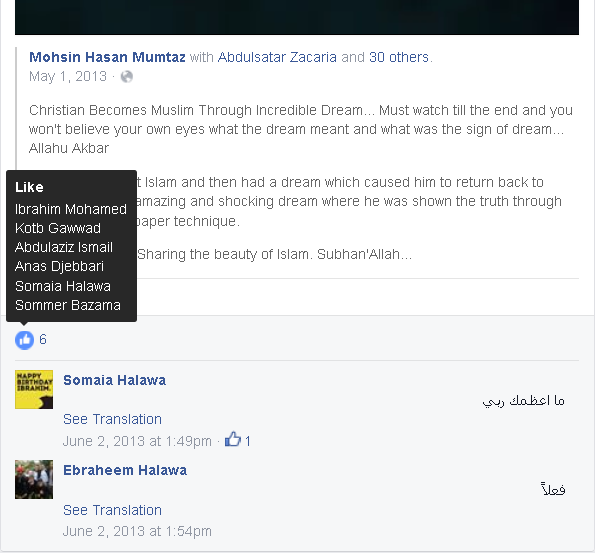595x553 pixels.
Task: Open June 2, 2013 at 1:54pm timestamp
Action: click(137, 531)
